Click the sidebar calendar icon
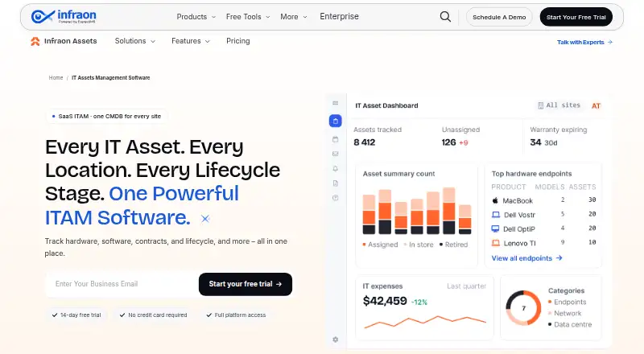 click(336, 139)
